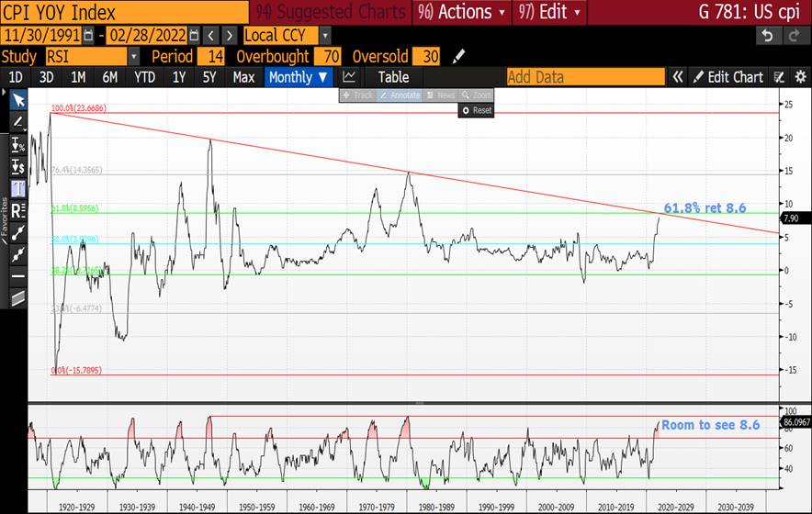812x514 pixels.
Task: Open the end date calendar picker
Action: click(x=194, y=36)
